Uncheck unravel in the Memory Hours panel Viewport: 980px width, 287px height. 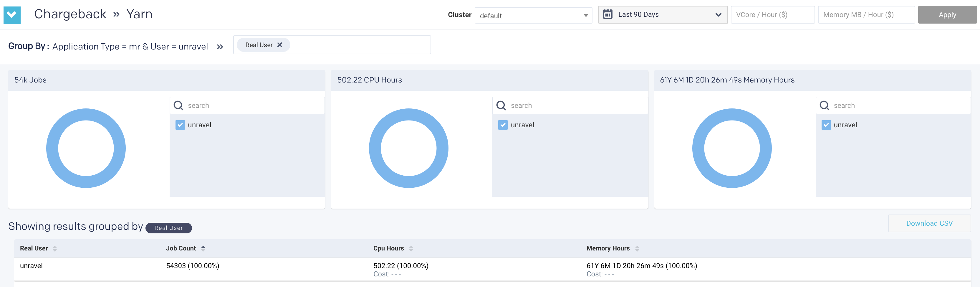(x=826, y=125)
